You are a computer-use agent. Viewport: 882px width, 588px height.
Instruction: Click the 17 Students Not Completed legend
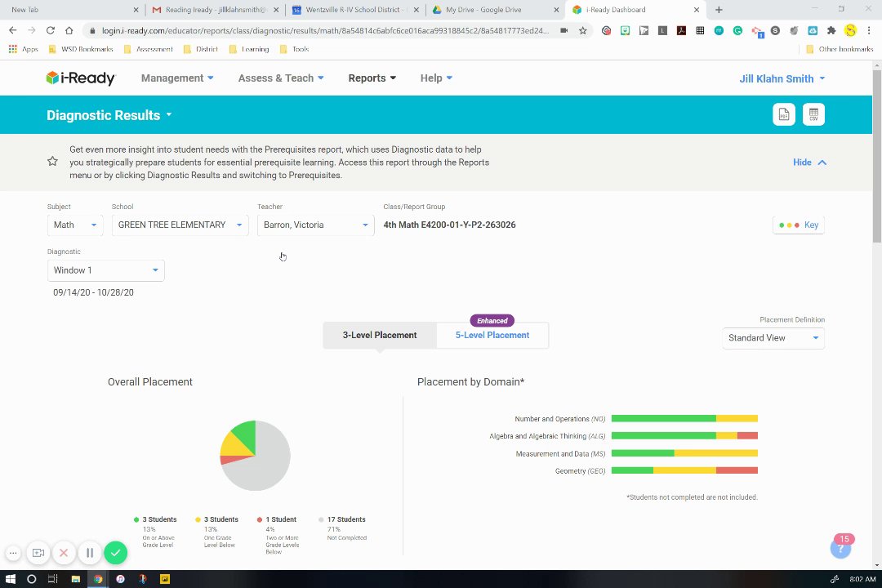click(344, 529)
